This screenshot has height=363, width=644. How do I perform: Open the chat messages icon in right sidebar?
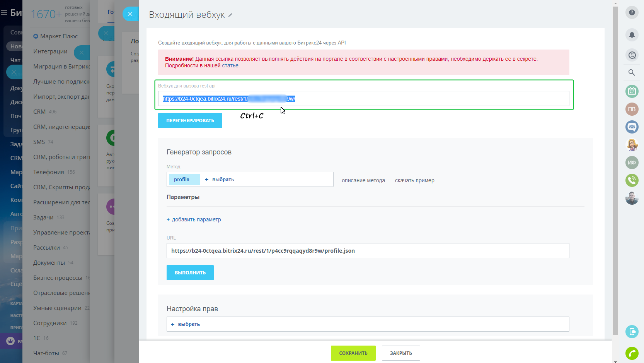(632, 55)
